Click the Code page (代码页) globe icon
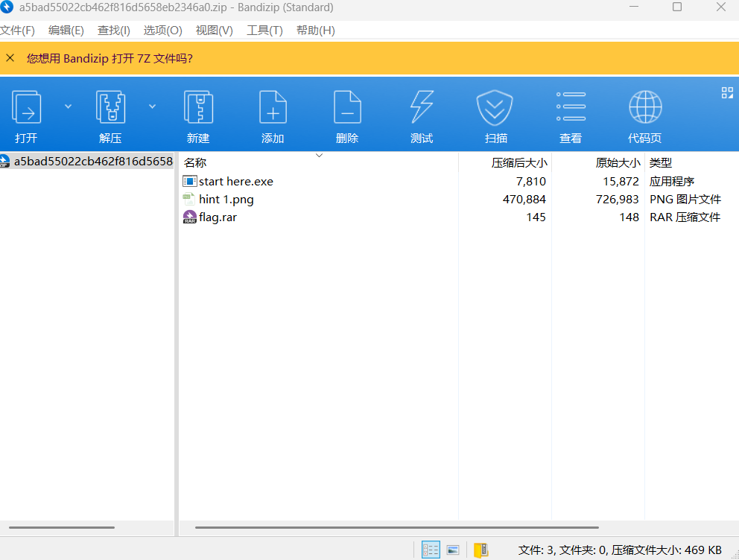 coord(645,107)
